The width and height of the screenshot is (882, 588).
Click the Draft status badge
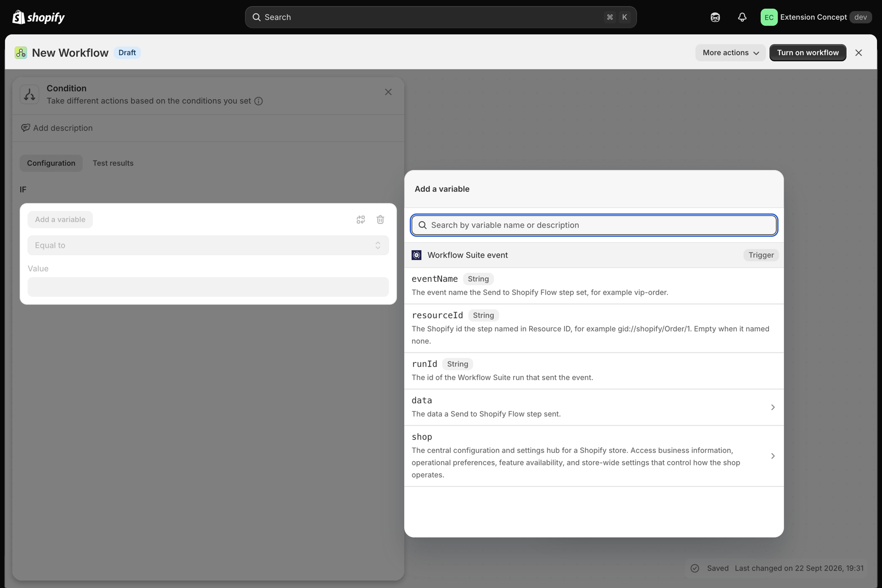[127, 52]
